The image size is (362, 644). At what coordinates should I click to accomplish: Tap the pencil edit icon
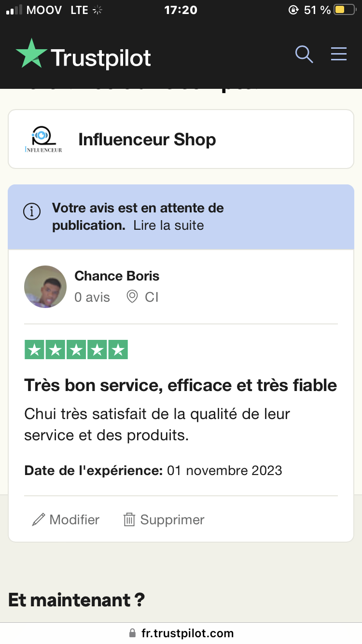tap(38, 519)
